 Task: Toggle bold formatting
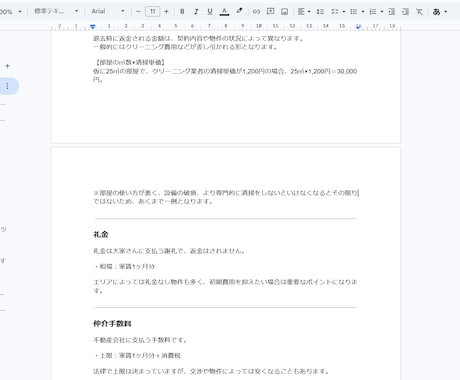[x=182, y=12]
